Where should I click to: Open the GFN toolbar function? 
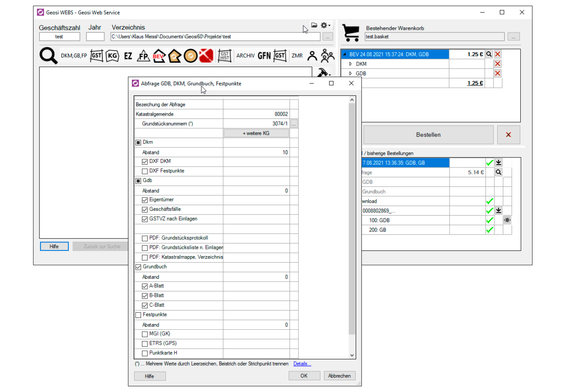[x=264, y=55]
